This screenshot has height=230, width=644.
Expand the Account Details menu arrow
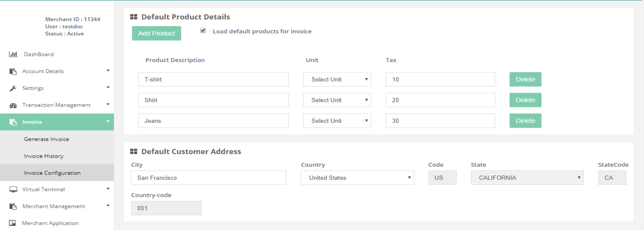[108, 71]
